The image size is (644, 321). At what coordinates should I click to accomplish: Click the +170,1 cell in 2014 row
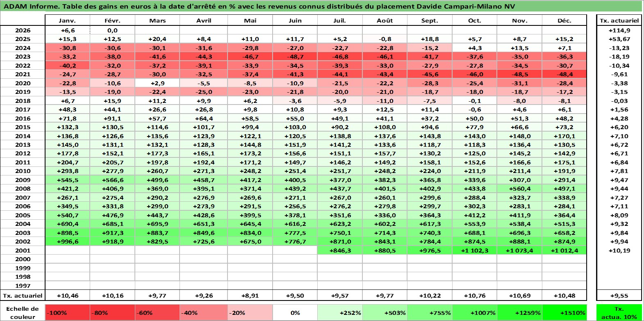point(564,136)
